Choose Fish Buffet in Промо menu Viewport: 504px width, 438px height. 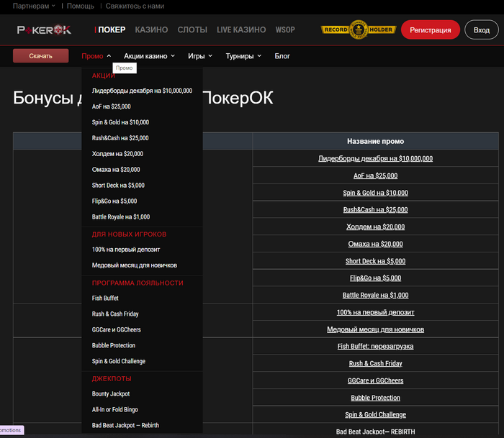pos(105,298)
